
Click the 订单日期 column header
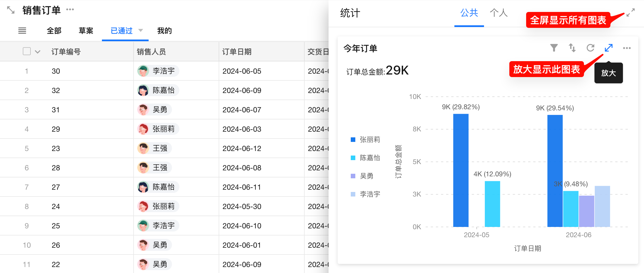[237, 52]
